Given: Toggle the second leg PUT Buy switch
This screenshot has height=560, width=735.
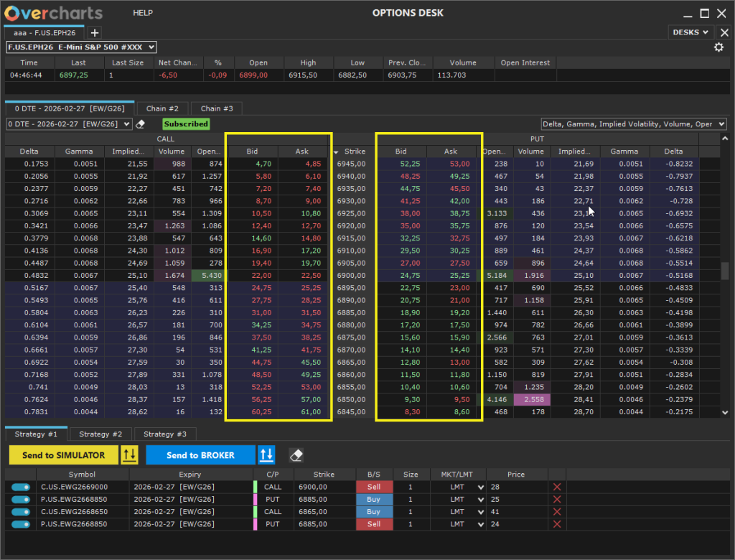Looking at the screenshot, I should (x=21, y=500).
